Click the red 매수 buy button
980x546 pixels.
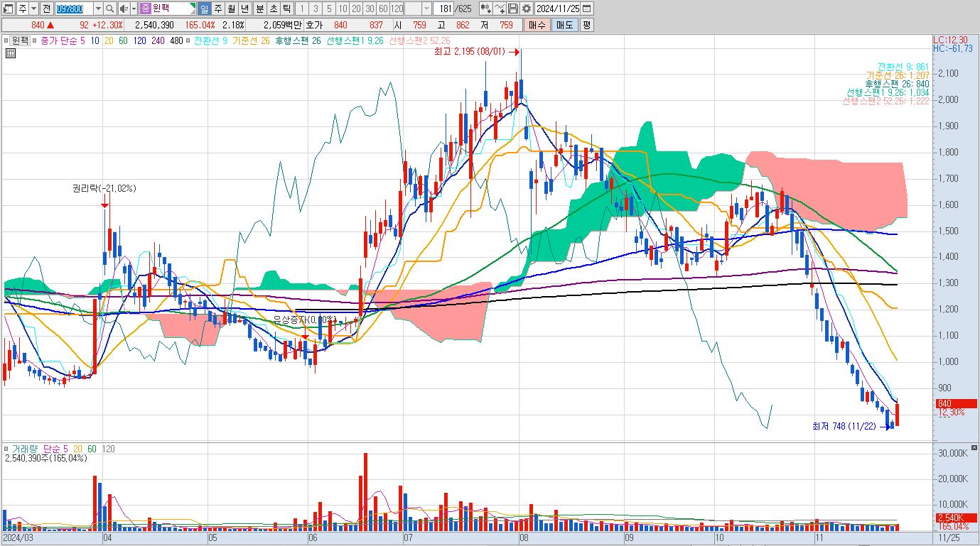tap(537, 25)
